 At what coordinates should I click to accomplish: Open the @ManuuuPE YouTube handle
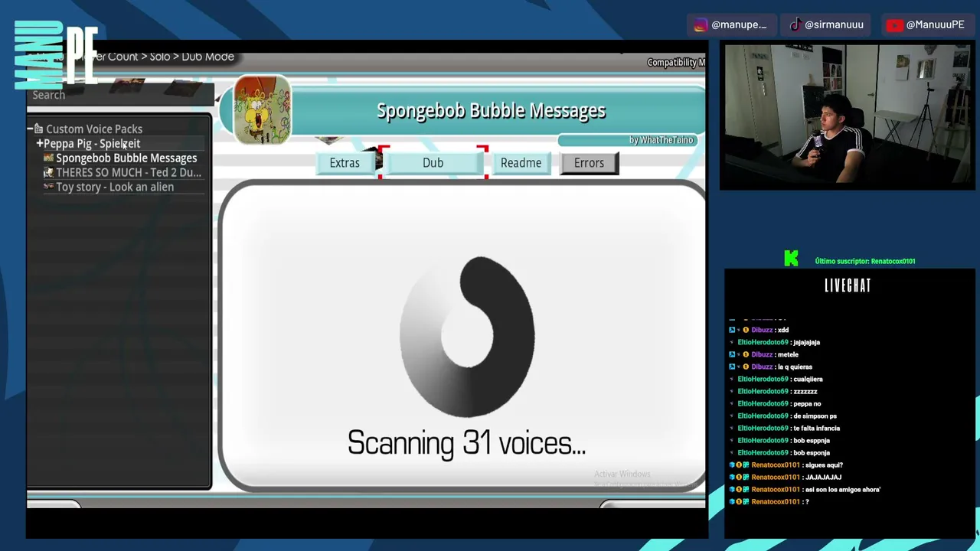(x=935, y=24)
